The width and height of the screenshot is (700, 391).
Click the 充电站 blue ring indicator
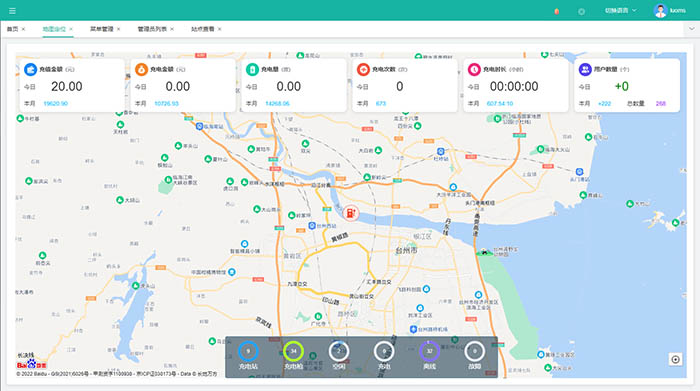tap(248, 351)
